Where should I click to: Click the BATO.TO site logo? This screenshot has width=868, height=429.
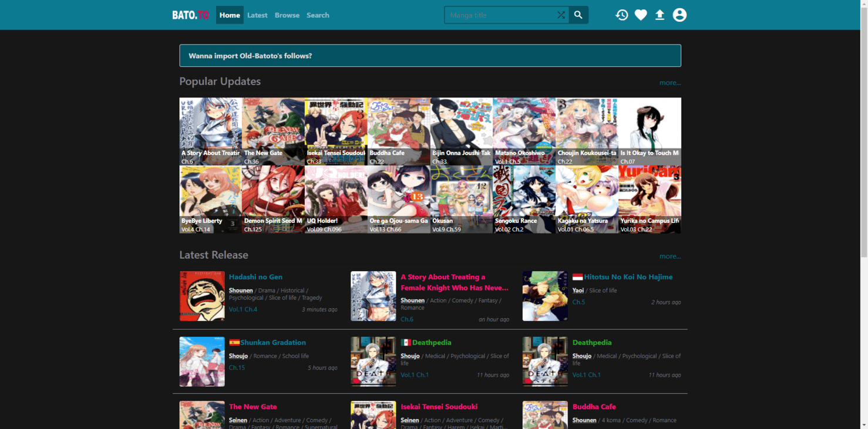coord(190,15)
